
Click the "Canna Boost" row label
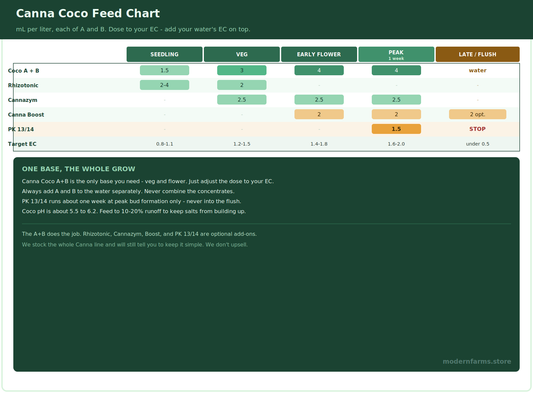click(26, 115)
